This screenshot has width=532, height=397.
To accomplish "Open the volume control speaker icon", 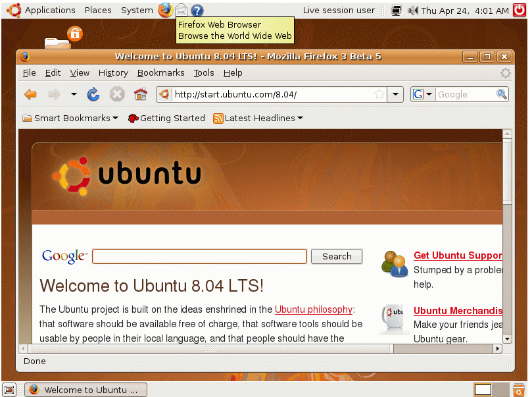I will [x=412, y=11].
